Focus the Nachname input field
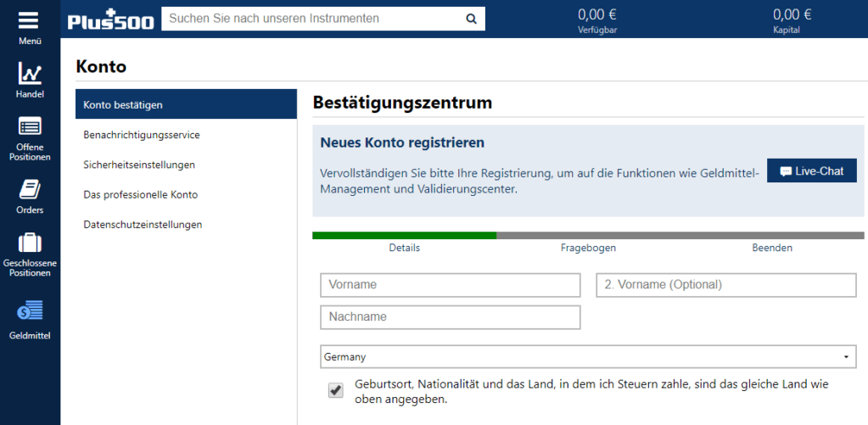The height and width of the screenshot is (425, 868). coord(450,317)
